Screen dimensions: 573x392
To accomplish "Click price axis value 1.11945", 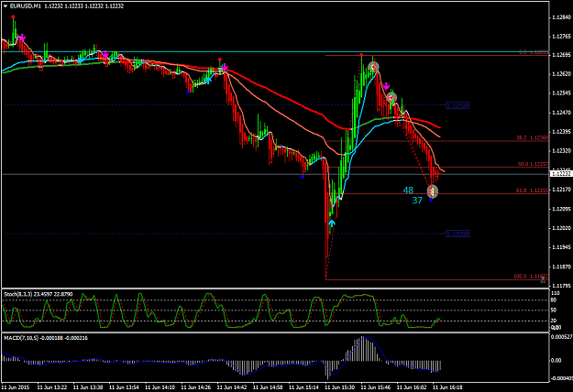I will click(x=561, y=247).
